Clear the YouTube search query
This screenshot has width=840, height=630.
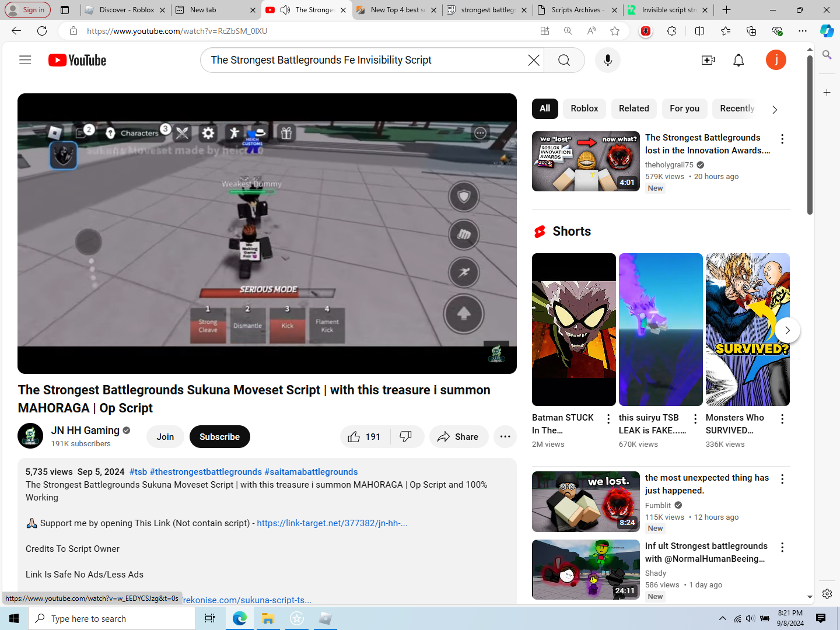(x=533, y=60)
